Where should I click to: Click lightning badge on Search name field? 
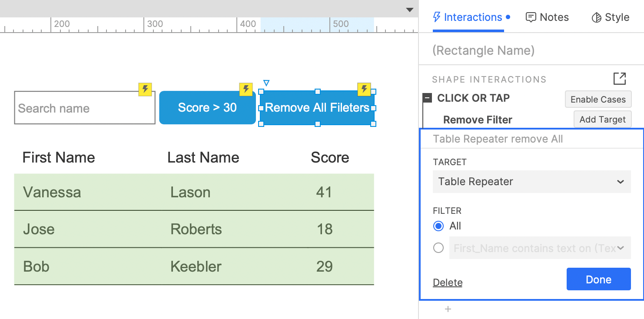(145, 90)
